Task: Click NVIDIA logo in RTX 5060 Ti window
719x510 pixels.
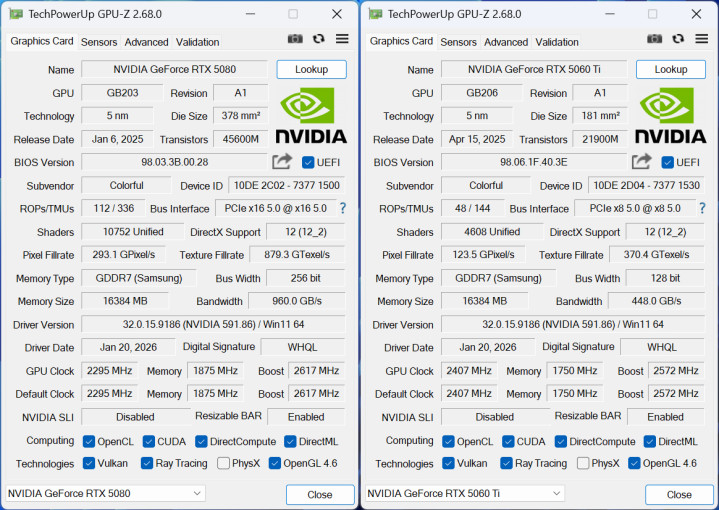Action: pyautogui.click(x=670, y=116)
